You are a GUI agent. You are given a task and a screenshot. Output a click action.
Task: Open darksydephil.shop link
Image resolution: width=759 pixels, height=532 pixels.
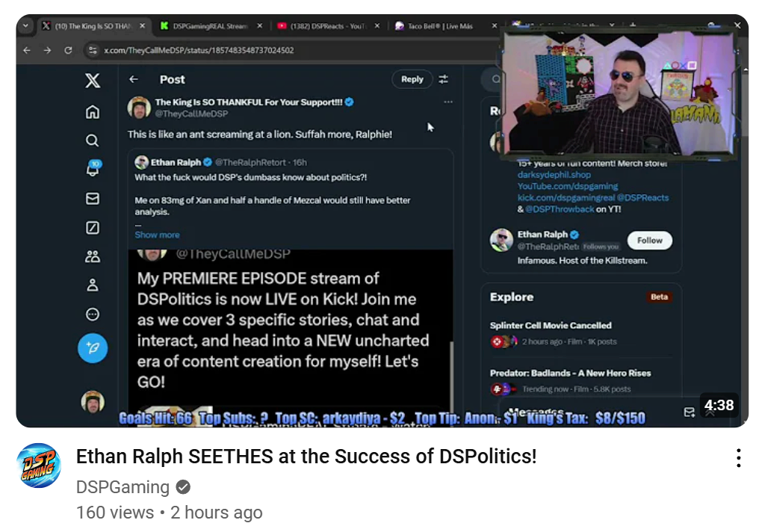coord(554,175)
